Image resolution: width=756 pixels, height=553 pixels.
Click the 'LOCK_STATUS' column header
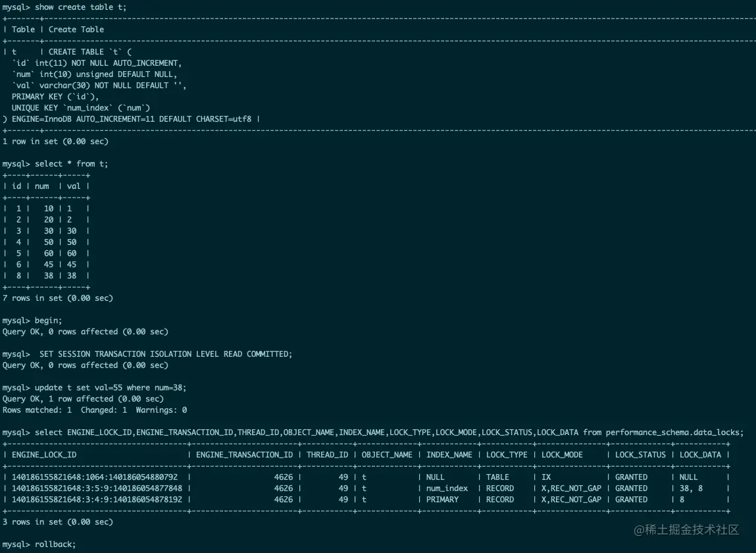click(x=640, y=454)
